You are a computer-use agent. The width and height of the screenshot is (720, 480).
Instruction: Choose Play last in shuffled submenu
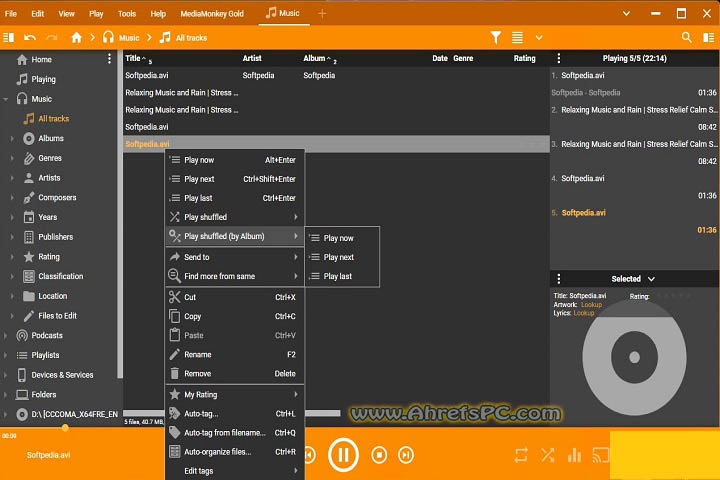[x=342, y=276]
